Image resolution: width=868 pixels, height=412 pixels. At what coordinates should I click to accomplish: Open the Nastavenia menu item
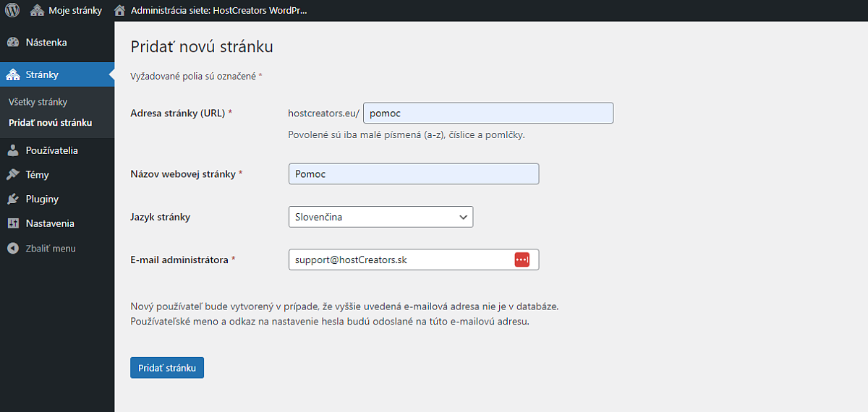57,223
